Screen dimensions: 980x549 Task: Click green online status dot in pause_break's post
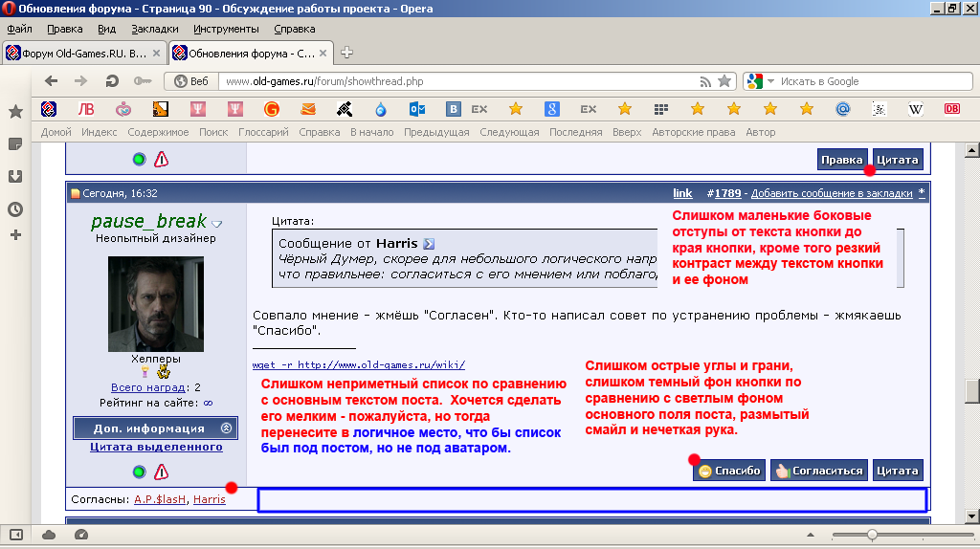pyautogui.click(x=140, y=472)
